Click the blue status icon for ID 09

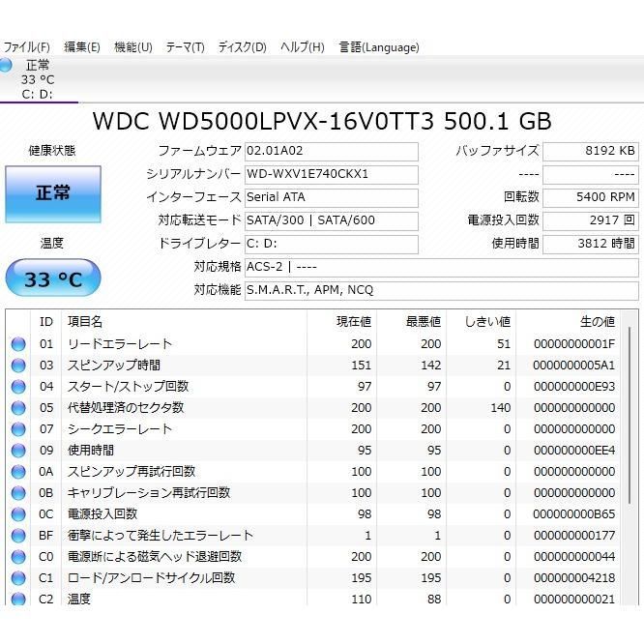(18, 451)
